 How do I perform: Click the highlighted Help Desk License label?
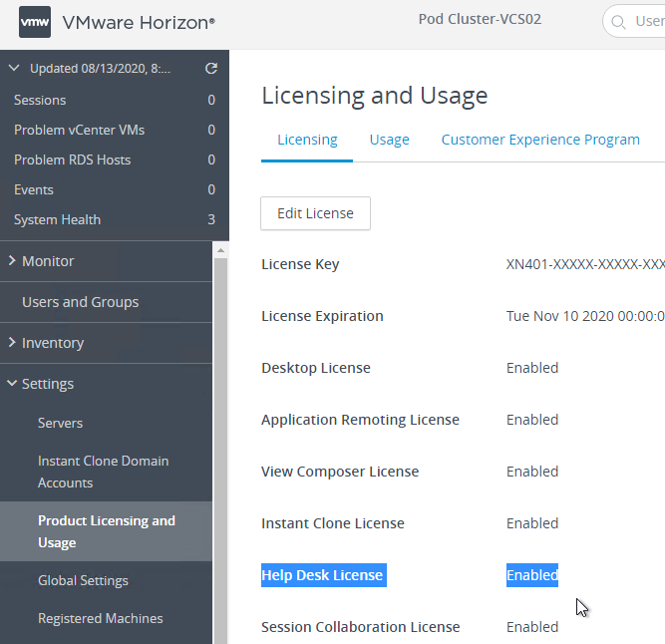(324, 575)
